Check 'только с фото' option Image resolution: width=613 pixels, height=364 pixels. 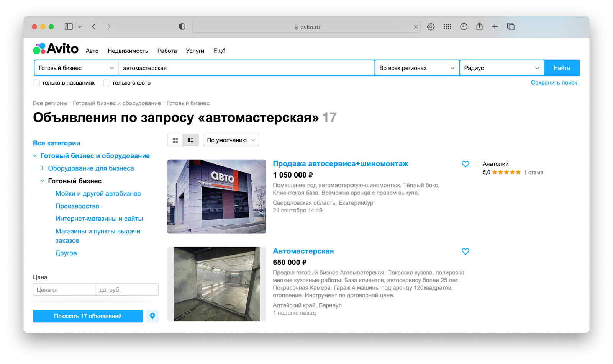[x=107, y=83]
